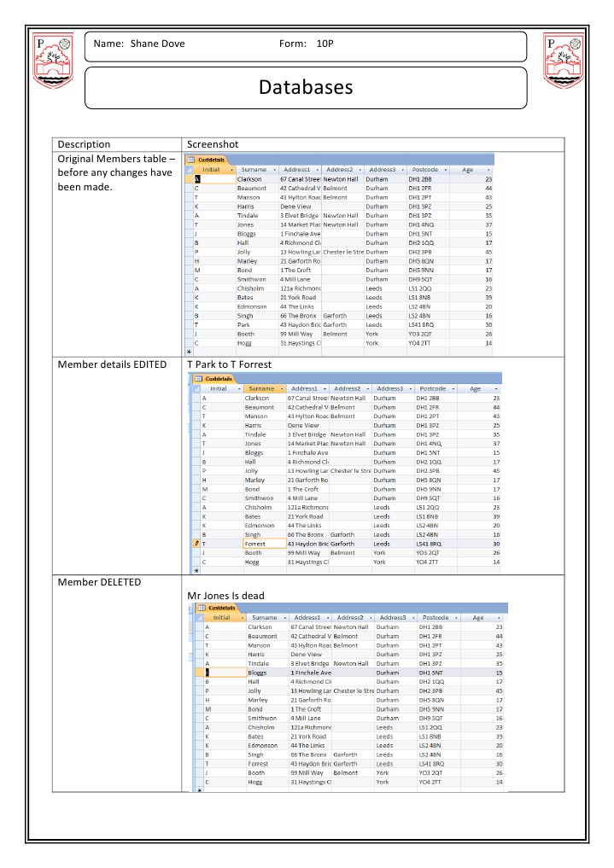614x868 pixels.
Task: Click the table icon on the Custdetails tab in the Original Members screenshot
Action: (x=191, y=160)
